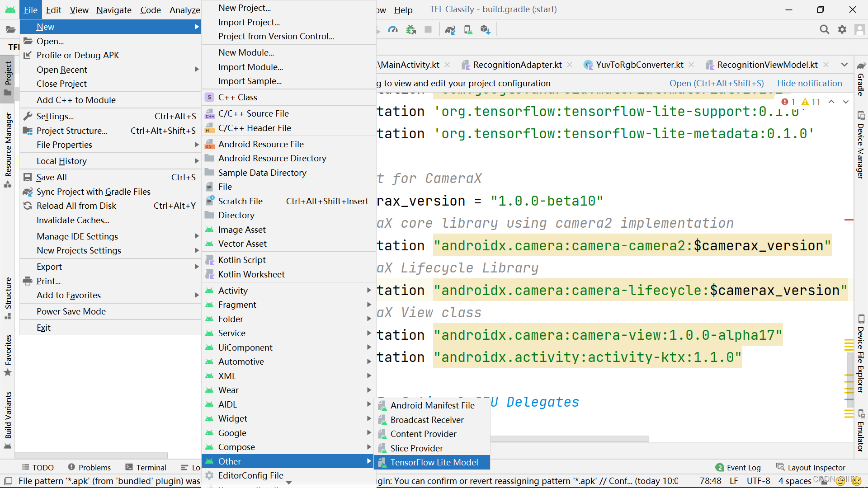Select Broadcast Receiver menu option
Image resolution: width=868 pixels, height=488 pixels.
pos(427,419)
